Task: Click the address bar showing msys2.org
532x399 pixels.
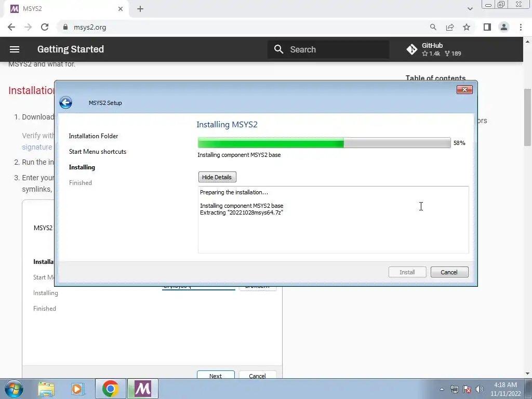Action: click(244, 27)
